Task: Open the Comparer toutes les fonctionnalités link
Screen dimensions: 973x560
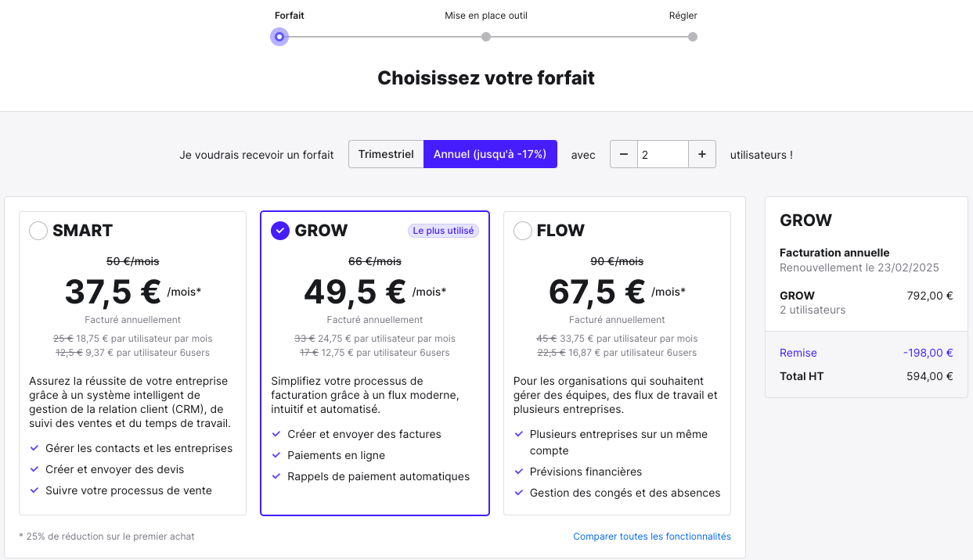Action: (x=652, y=537)
